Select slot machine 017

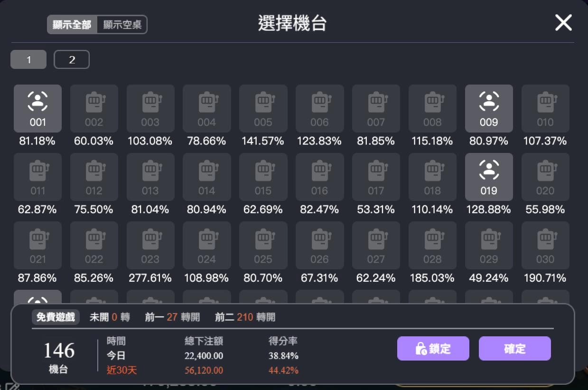[x=376, y=177]
